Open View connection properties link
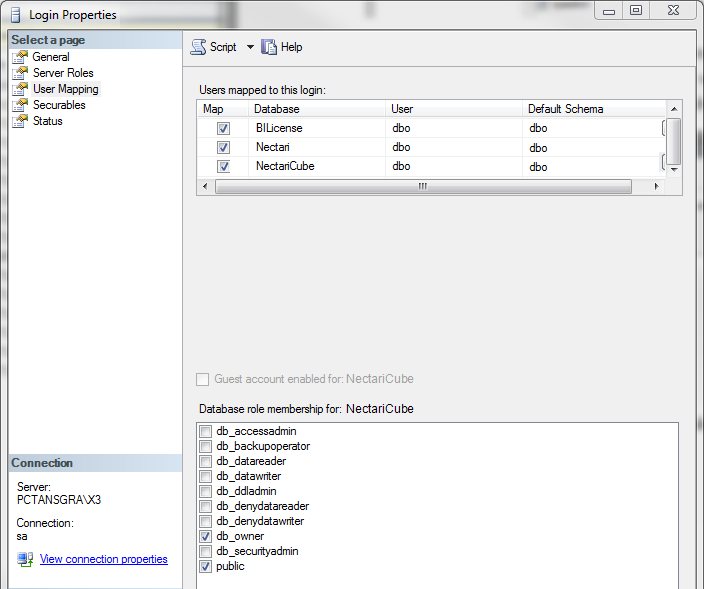Image resolution: width=704 pixels, height=589 pixels. [x=103, y=559]
